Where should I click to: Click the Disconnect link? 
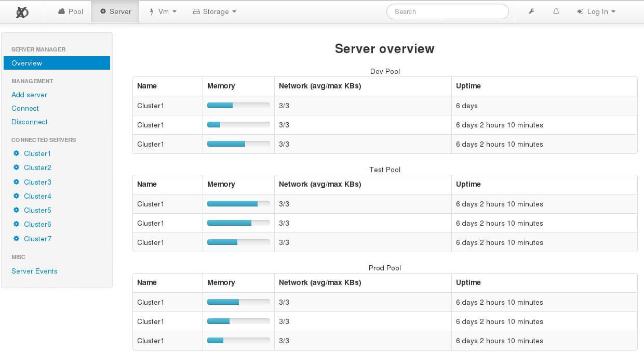click(x=30, y=122)
